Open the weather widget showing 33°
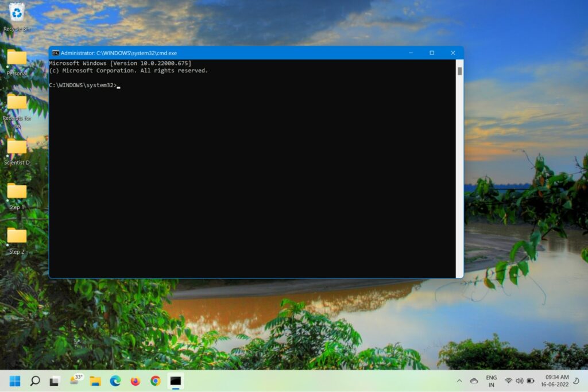The image size is (588, 392). [x=76, y=380]
